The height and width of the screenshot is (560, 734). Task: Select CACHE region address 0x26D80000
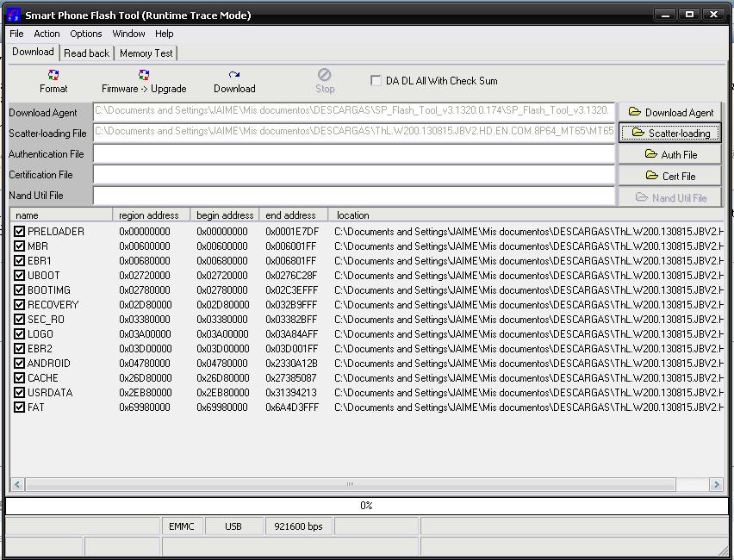pos(146,378)
